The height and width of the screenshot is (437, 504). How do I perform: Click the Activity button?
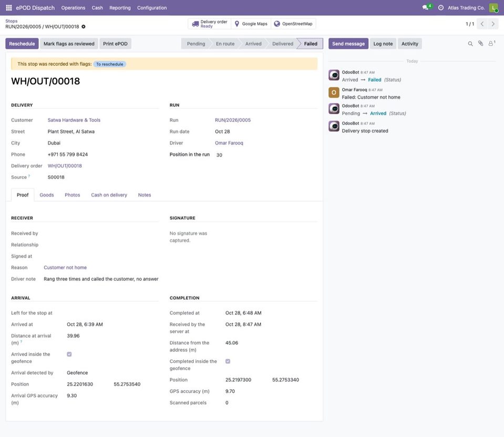coord(409,44)
